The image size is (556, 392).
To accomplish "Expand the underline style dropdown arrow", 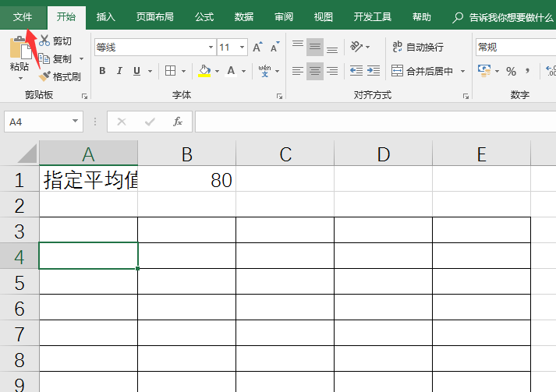I will pyautogui.click(x=150, y=71).
